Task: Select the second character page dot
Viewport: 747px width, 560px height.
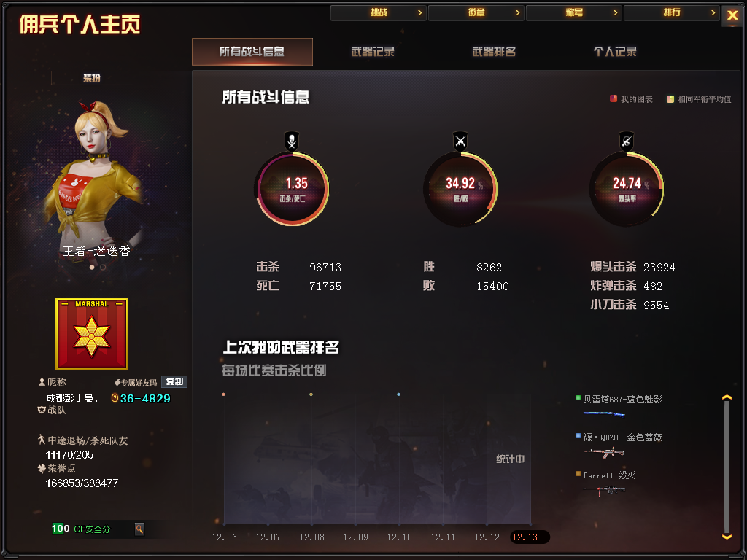Action: 103,267
